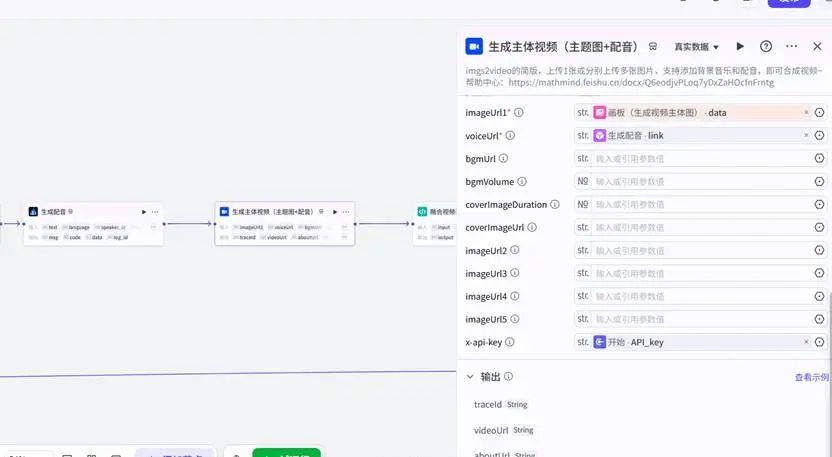Show info tooltip for bgmVolume
Viewport: 832px width, 457px height.
click(522, 182)
